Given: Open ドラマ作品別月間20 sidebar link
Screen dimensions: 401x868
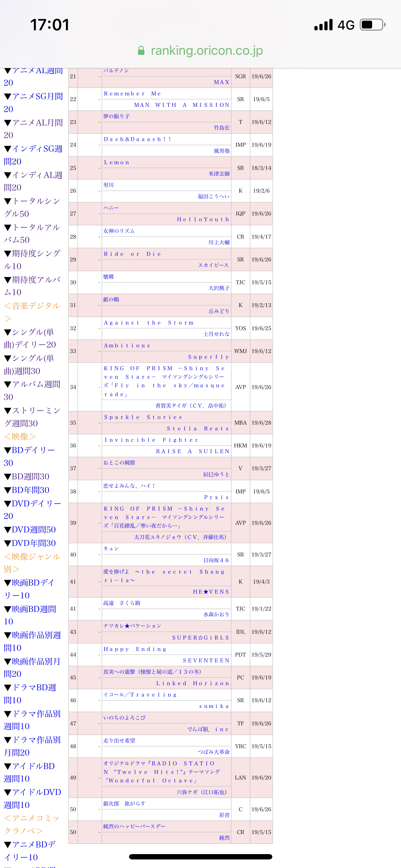Looking at the screenshot, I should pos(32,746).
